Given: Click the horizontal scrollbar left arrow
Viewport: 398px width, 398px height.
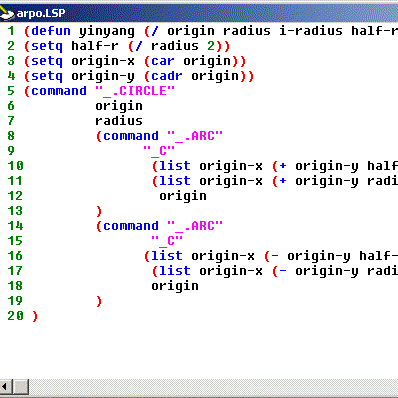Looking at the screenshot, I should click(6, 387).
